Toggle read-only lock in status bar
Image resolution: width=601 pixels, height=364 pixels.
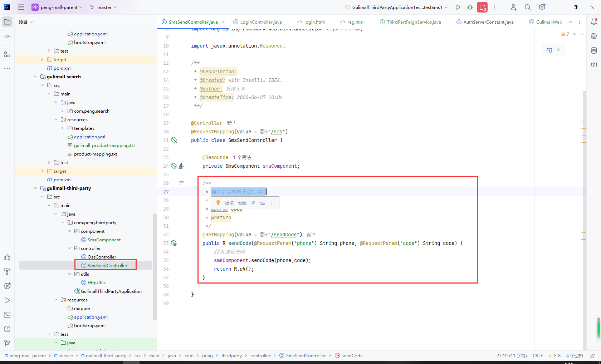592,356
